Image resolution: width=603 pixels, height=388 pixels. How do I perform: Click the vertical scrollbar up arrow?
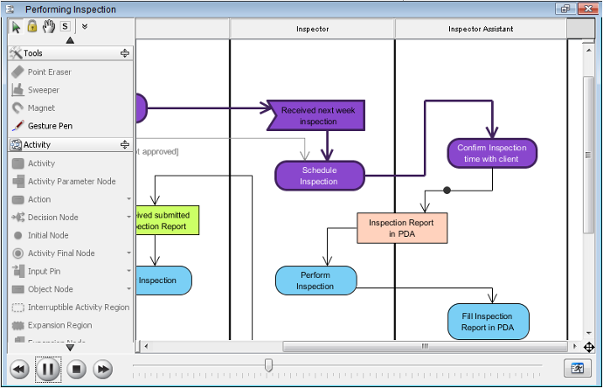588,50
